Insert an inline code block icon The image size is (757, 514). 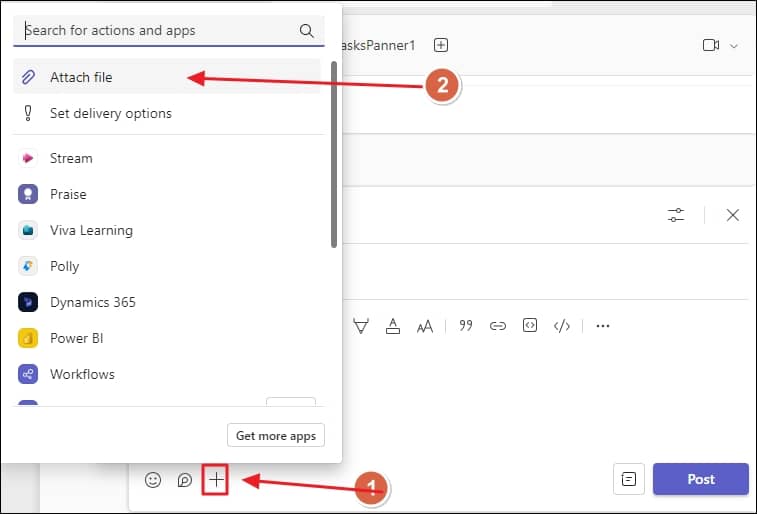(530, 325)
